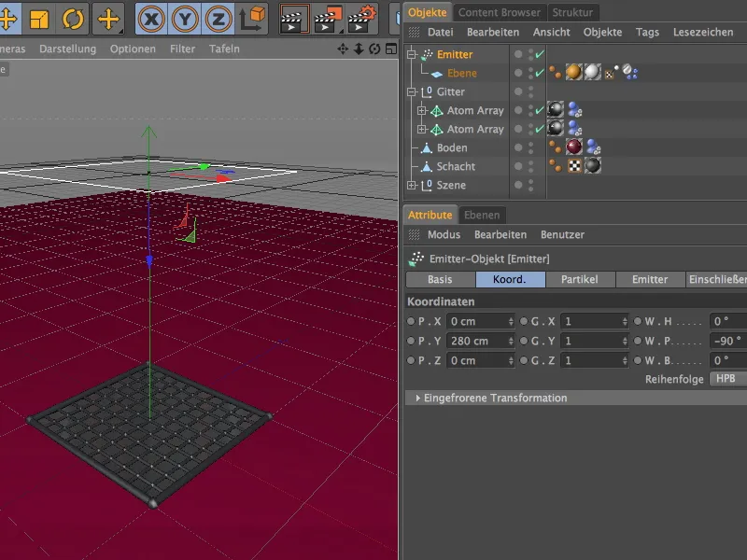Click the white material tag on Ebene
Viewport: 747px width, 560px height.
pyautogui.click(x=592, y=73)
